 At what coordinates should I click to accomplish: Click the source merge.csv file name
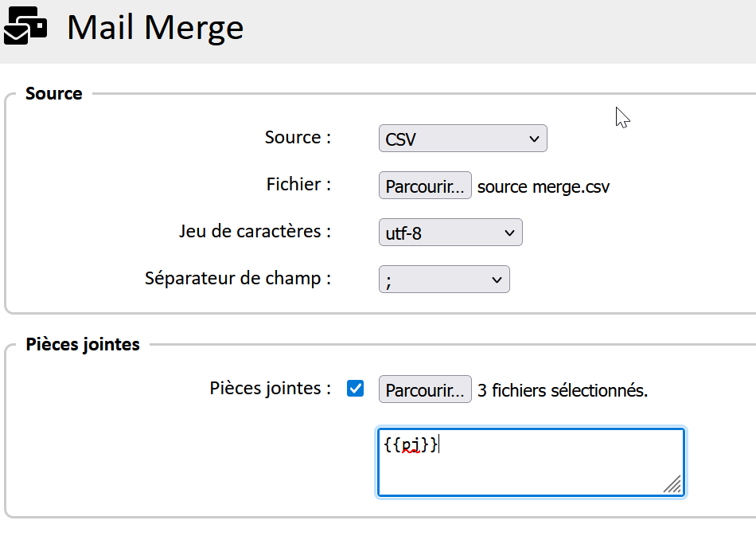(x=544, y=187)
